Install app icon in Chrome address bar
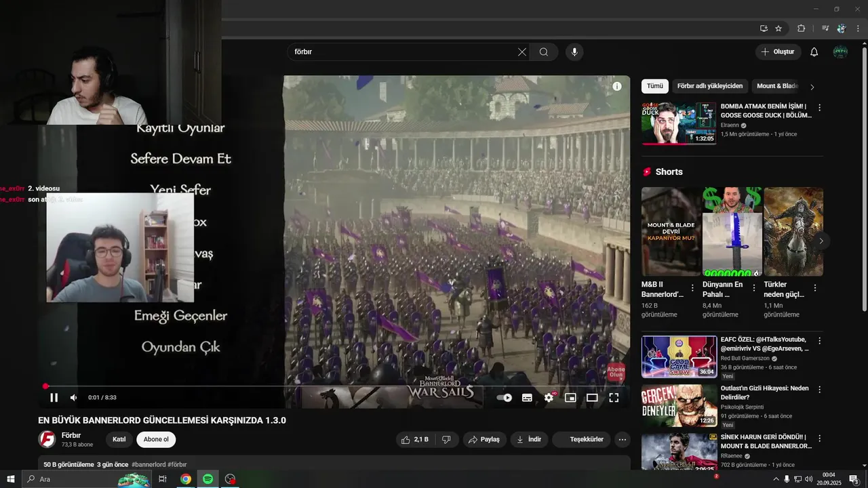Screen dimensions: 868x488 [x=764, y=28]
